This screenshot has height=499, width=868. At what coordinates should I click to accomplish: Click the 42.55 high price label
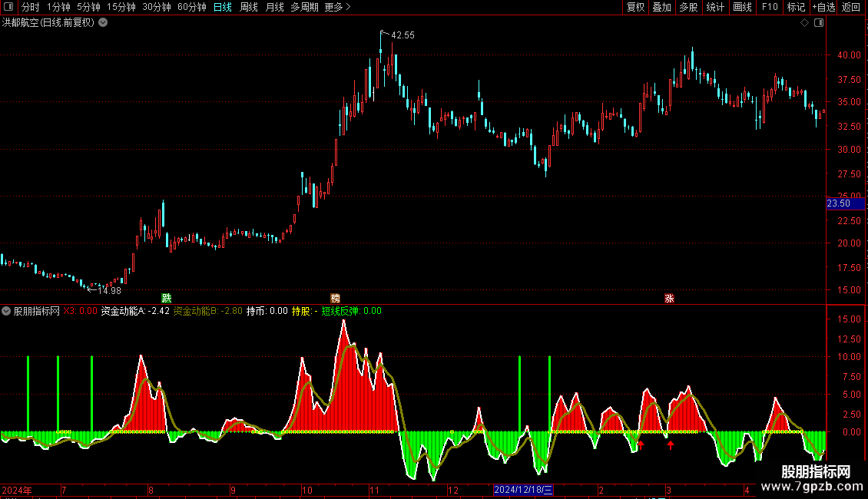pyautogui.click(x=403, y=35)
